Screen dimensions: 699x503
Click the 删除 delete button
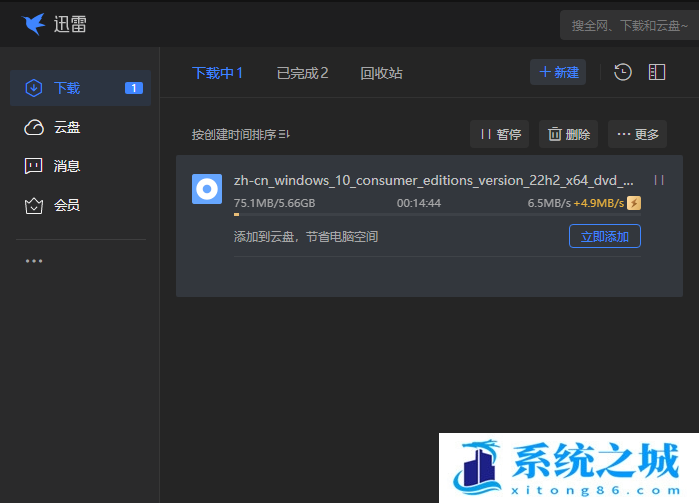tap(568, 134)
